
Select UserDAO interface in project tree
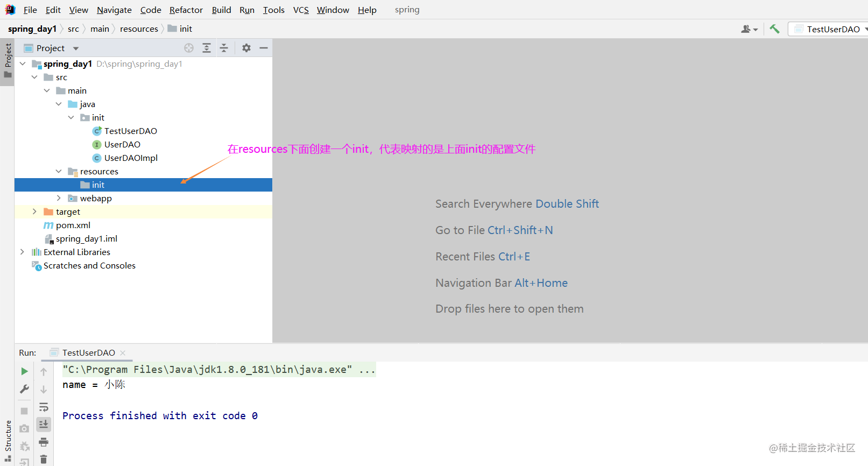point(122,144)
